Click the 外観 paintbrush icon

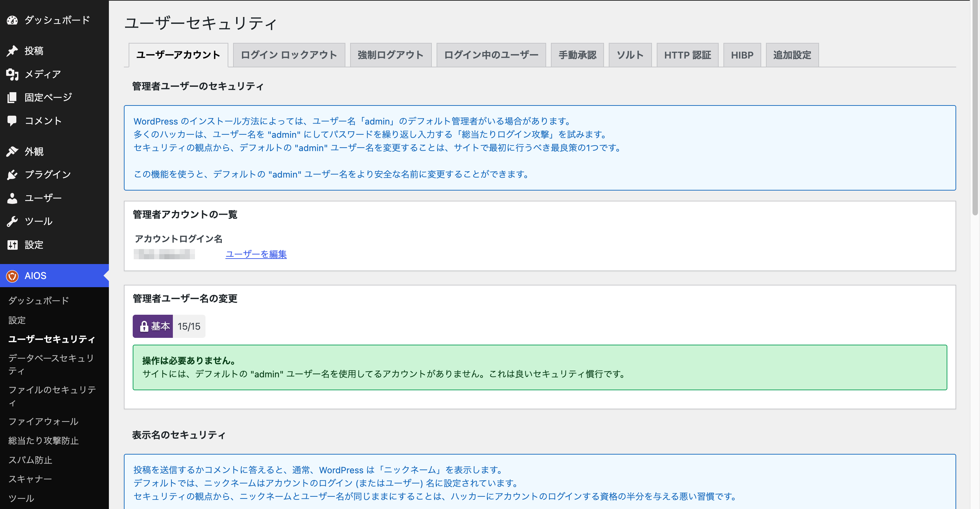[x=12, y=151]
